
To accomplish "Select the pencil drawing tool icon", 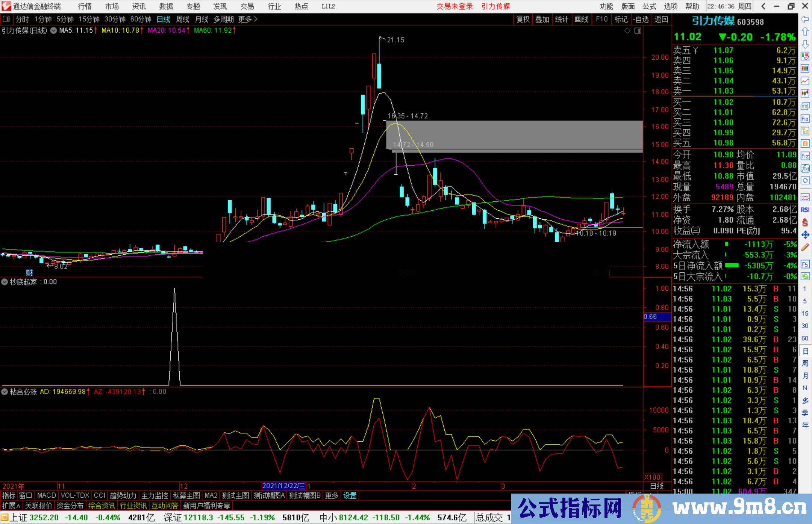I will pyautogui.click(x=805, y=247).
